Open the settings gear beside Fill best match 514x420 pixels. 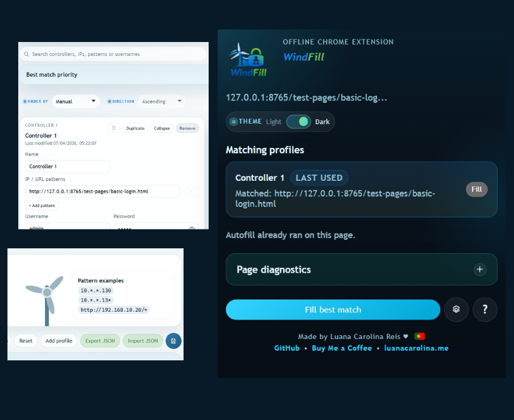[x=456, y=310]
